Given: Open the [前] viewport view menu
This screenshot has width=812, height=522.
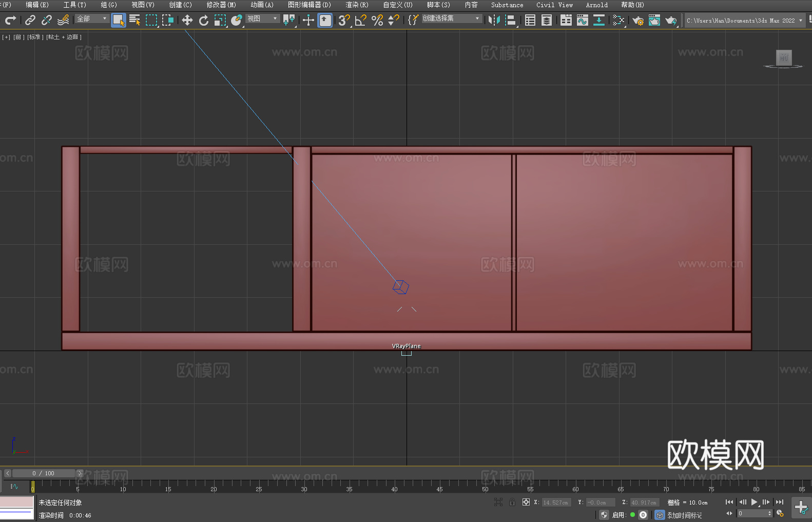Looking at the screenshot, I should coord(18,37).
